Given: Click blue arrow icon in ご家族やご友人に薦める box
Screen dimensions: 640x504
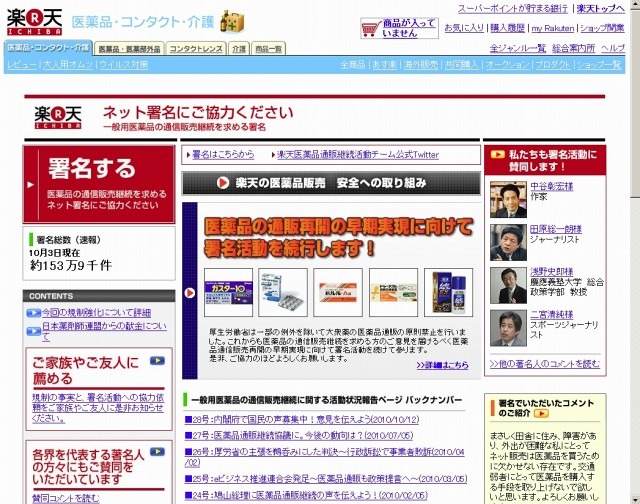Looking at the screenshot, I should (157, 361).
